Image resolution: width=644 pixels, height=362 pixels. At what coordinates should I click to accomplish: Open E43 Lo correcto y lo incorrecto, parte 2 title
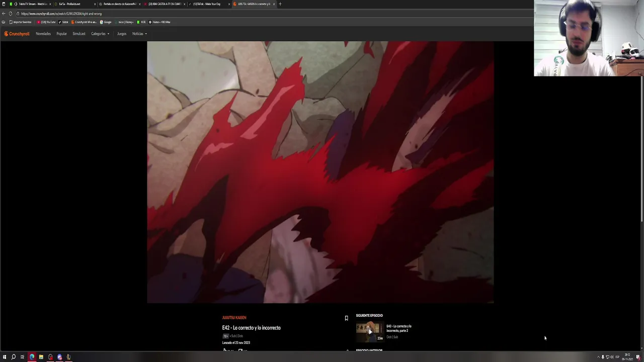(x=399, y=328)
